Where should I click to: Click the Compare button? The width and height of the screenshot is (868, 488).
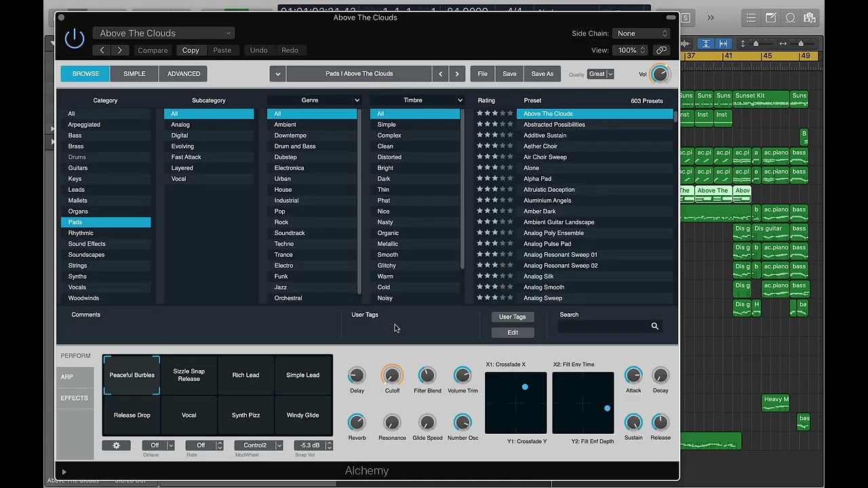coord(153,50)
